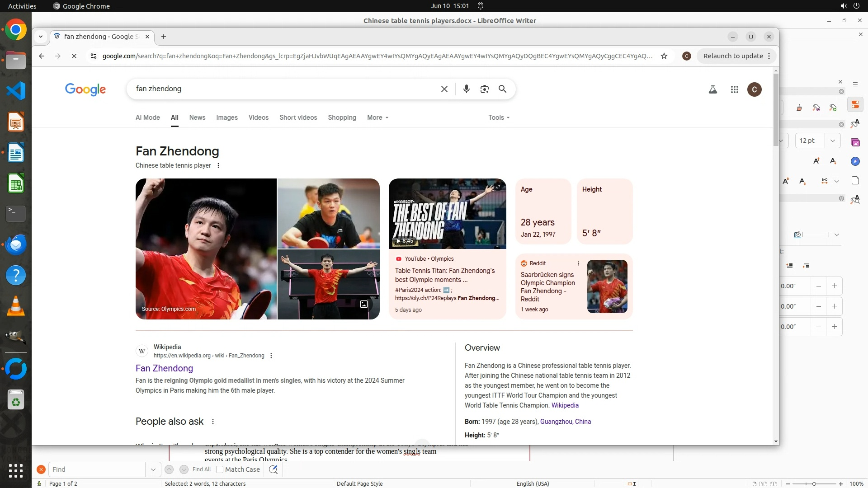Launch VLC from the dock

tap(16, 307)
